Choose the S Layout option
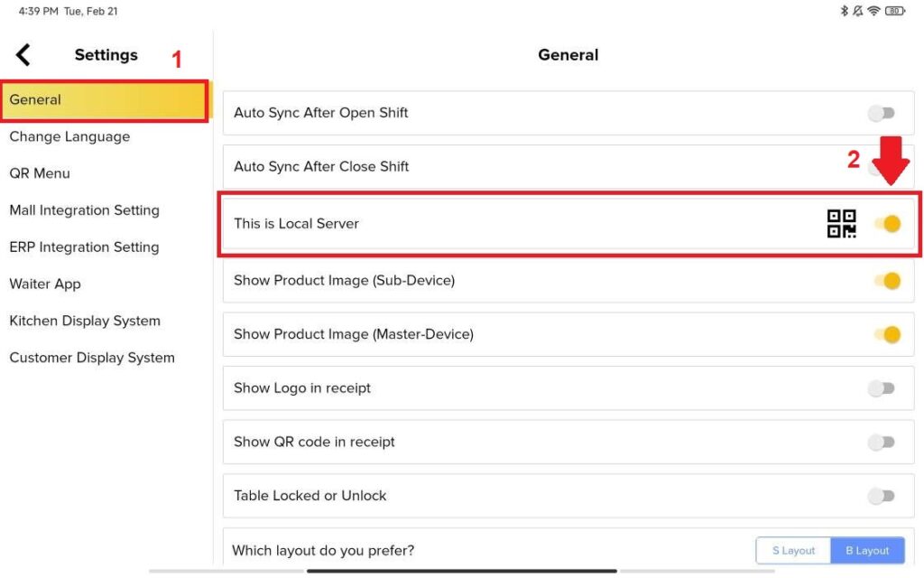 click(x=793, y=551)
